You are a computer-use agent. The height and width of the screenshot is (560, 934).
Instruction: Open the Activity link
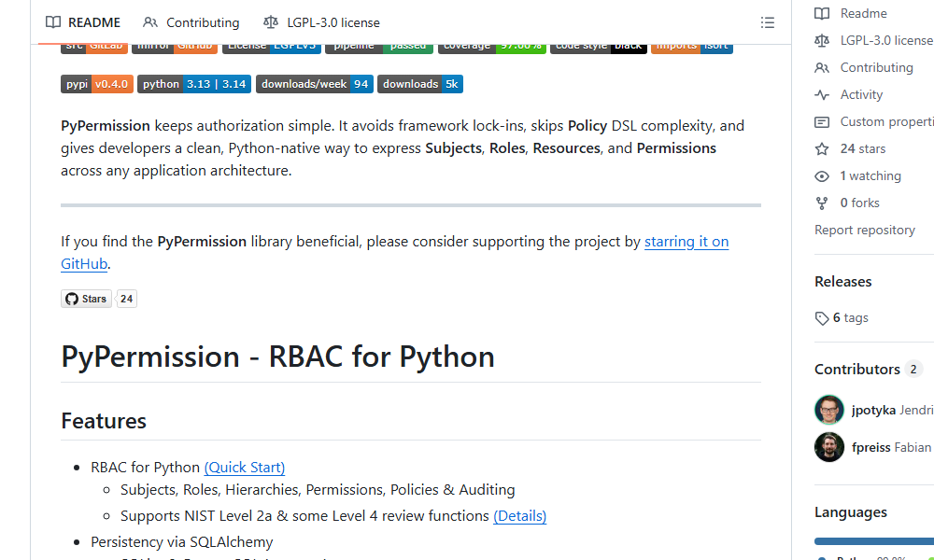(861, 94)
